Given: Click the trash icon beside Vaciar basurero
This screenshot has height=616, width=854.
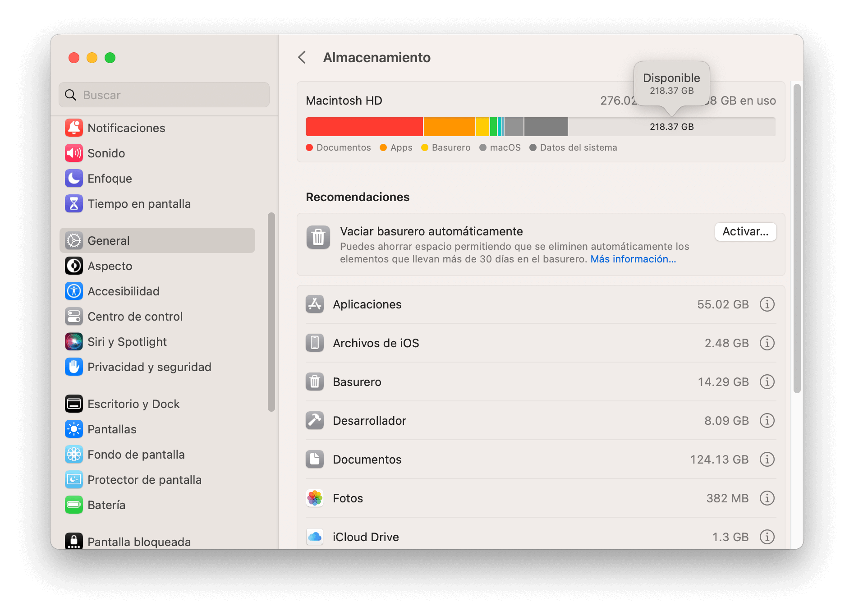Looking at the screenshot, I should tap(318, 237).
